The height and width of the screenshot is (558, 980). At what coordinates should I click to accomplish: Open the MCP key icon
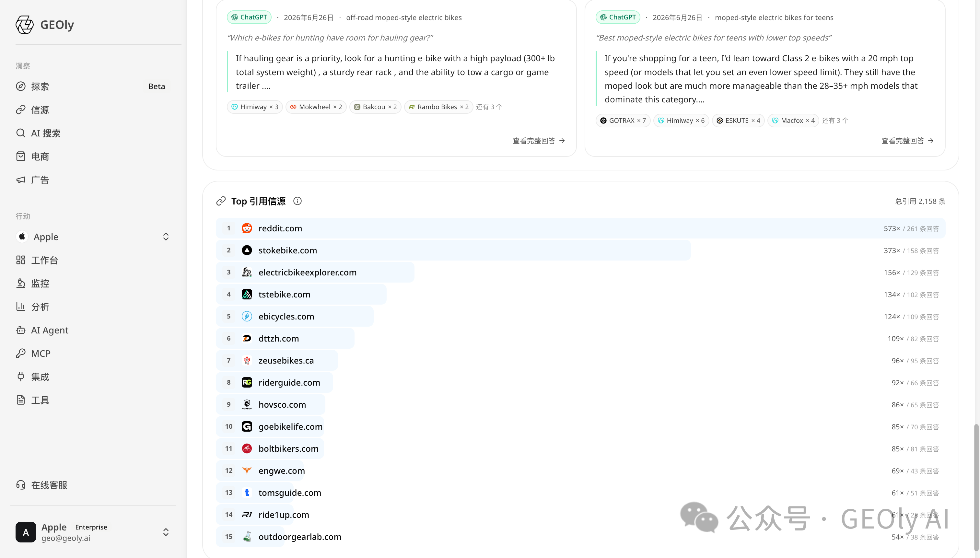tap(21, 353)
